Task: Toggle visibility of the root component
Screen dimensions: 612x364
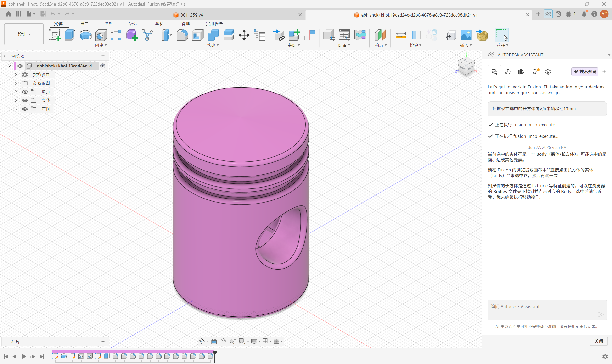Action: (x=20, y=66)
